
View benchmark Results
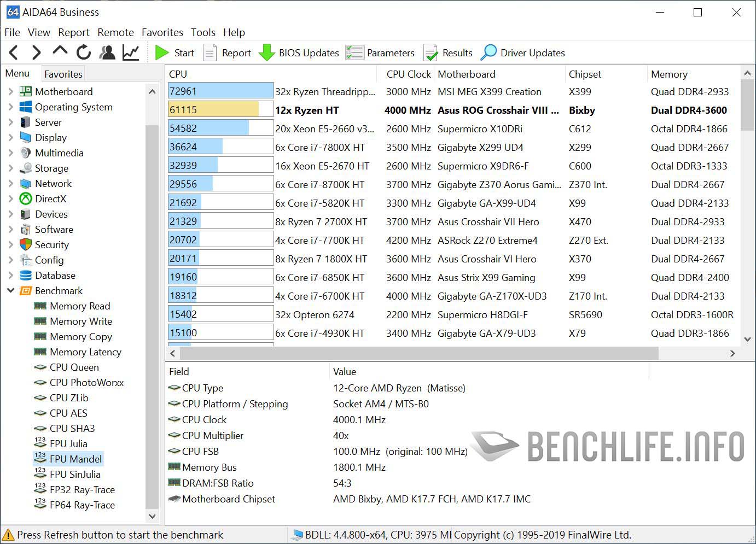pyautogui.click(x=448, y=52)
